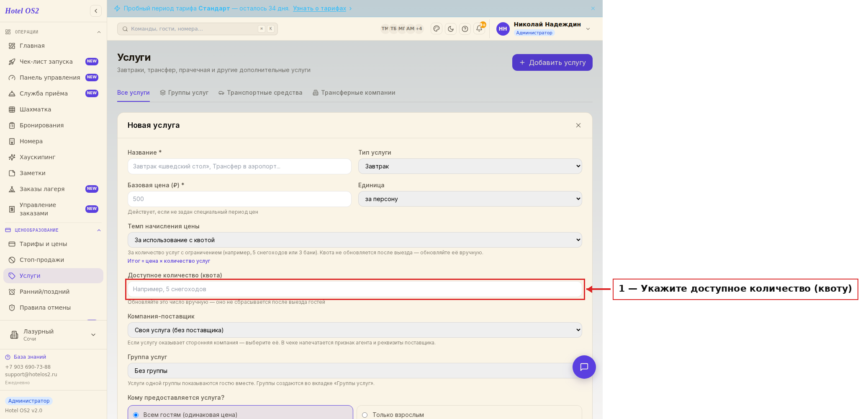Screen dimensions: 868x419
Task: Close the Новая услуга form
Action: point(578,125)
